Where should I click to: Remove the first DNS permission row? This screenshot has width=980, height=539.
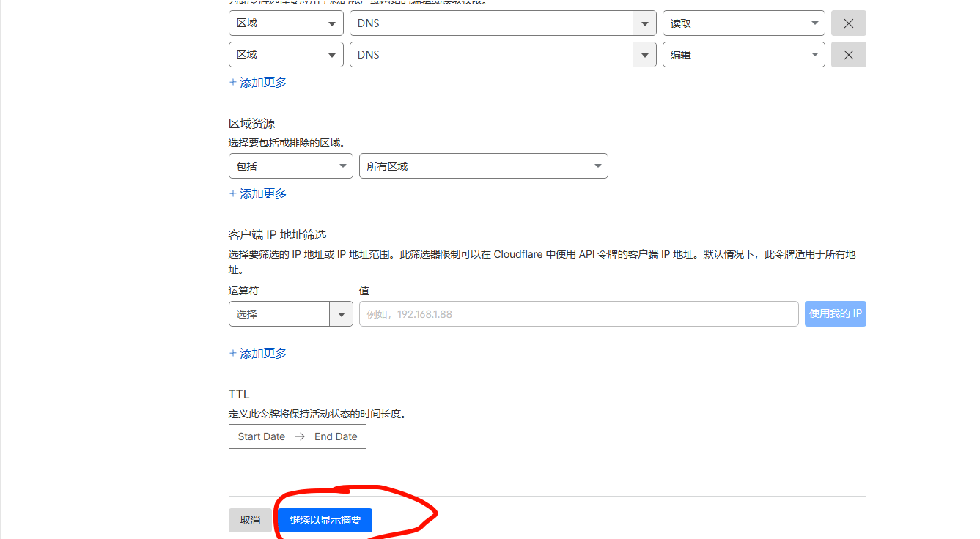click(x=848, y=23)
